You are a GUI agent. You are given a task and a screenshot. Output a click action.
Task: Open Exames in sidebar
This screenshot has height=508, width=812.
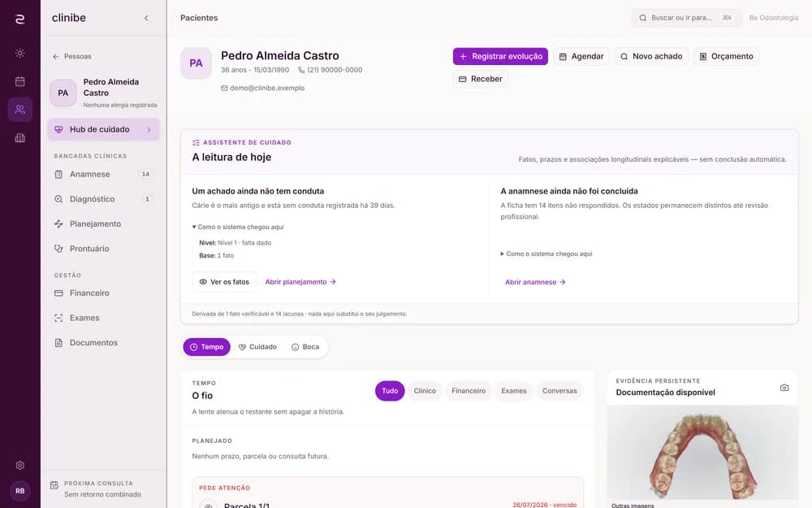pos(103,318)
